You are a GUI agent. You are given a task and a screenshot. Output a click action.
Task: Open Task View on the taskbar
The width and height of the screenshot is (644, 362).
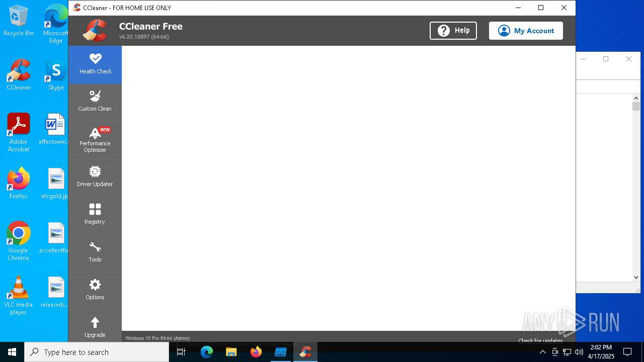pyautogui.click(x=182, y=352)
